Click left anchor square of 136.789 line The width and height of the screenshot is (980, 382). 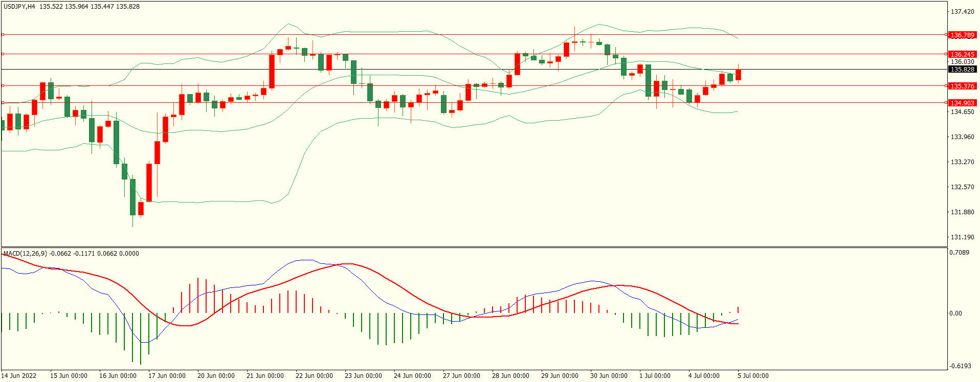point(3,35)
